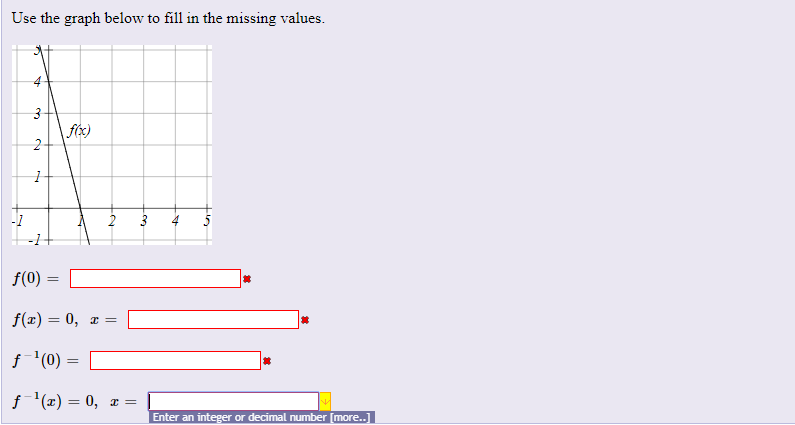Click the y-axis label 2 on graph
This screenshot has width=795, height=425.
coord(37,147)
